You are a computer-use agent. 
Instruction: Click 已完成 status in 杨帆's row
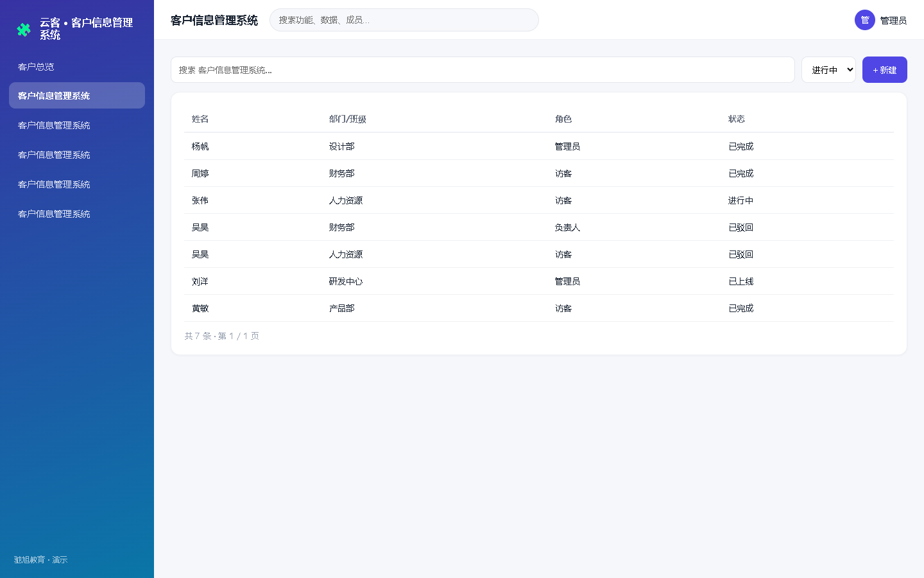coord(741,146)
